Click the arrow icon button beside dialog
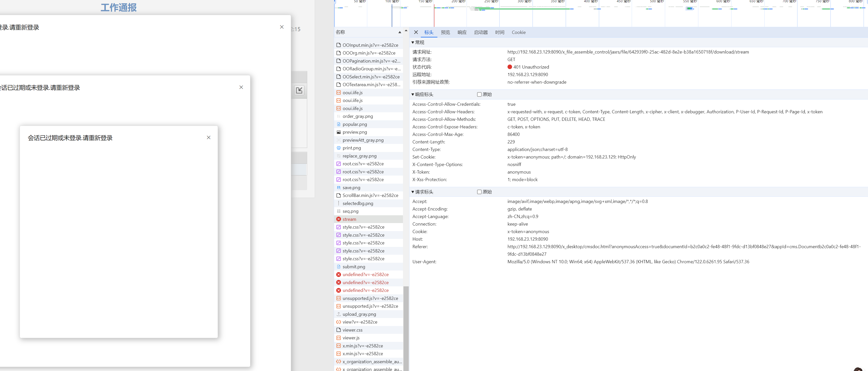 299,90
